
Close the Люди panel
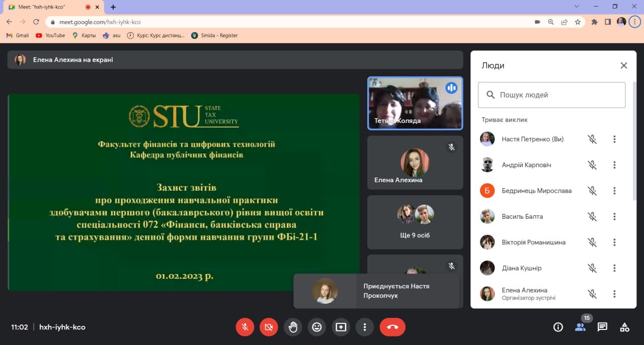[624, 65]
